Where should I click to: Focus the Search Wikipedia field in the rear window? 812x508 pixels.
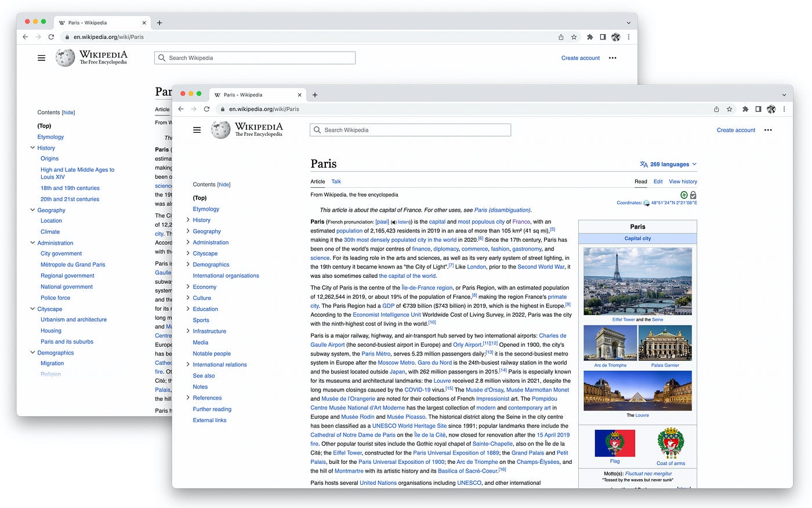point(255,58)
